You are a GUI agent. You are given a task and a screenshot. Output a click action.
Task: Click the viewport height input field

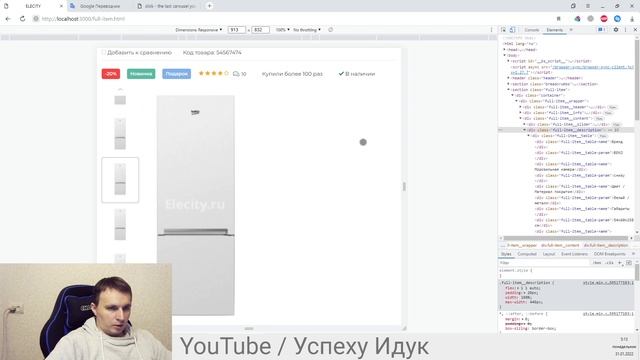pyautogui.click(x=260, y=30)
